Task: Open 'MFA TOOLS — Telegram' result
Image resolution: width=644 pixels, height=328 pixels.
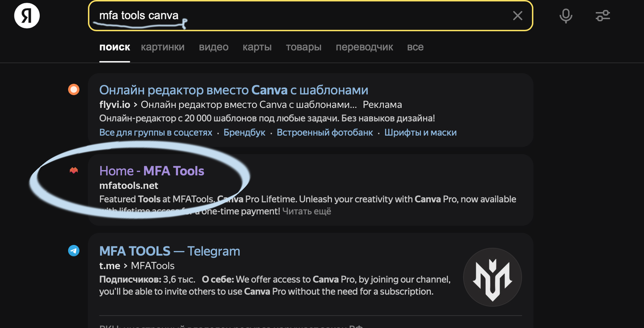Action: click(x=170, y=251)
